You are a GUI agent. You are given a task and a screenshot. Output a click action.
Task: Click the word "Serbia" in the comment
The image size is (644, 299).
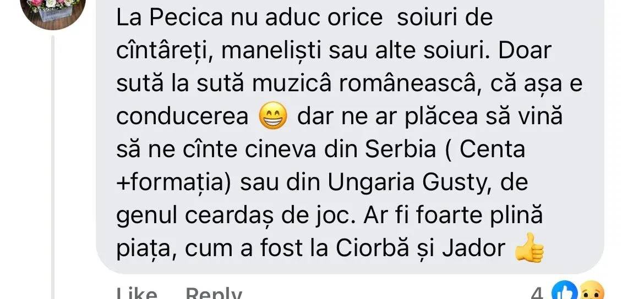400,149
